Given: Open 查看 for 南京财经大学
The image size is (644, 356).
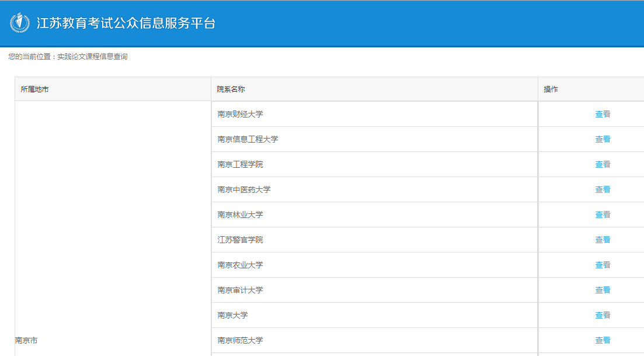Looking at the screenshot, I should tap(603, 114).
